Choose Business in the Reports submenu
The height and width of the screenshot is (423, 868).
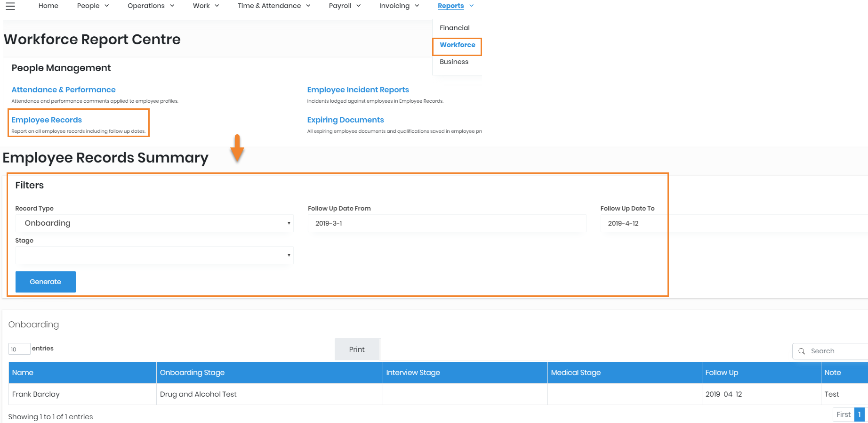click(454, 62)
